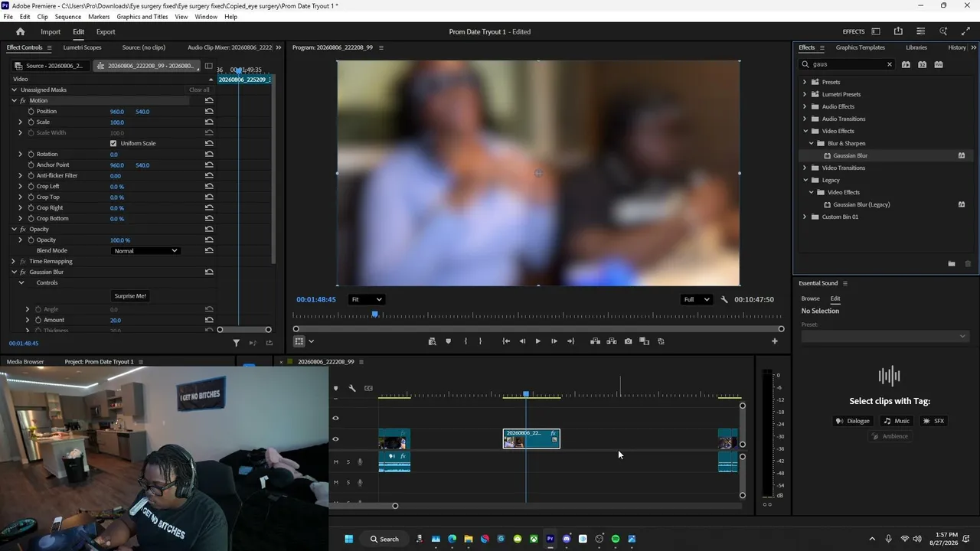Viewport: 980px width, 551px height.
Task: Click the Clear all masks button
Action: pyautogui.click(x=199, y=90)
